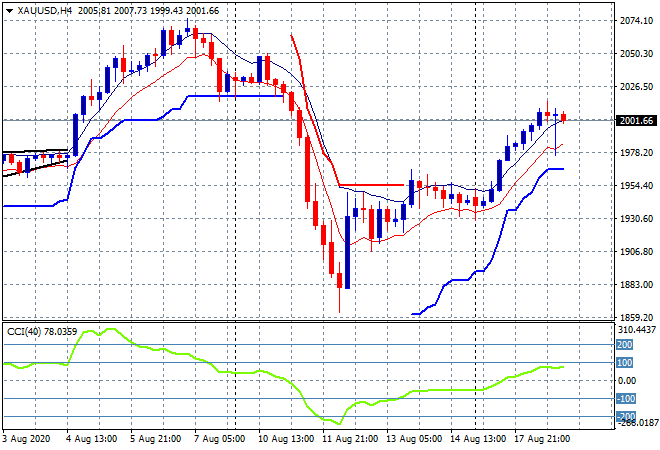Click the CCI 100 level label
The image size is (660, 450).
[624, 363]
